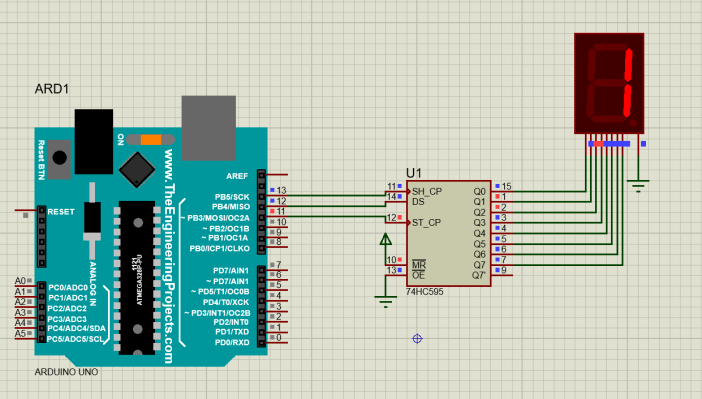The width and height of the screenshot is (702, 399).
Task: Click the MR pin on U1
Action: tap(396, 265)
